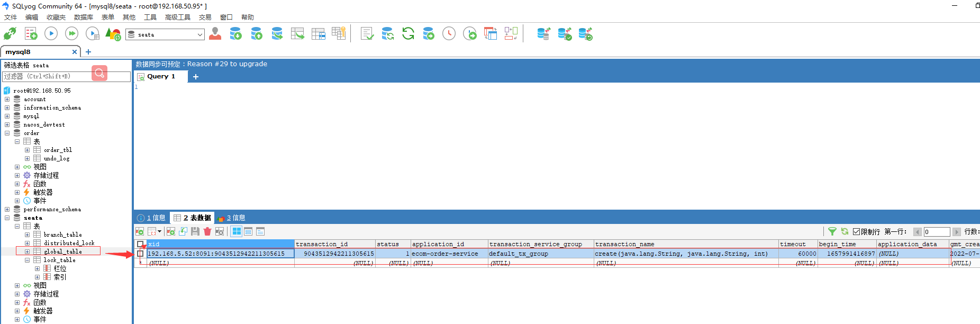Click the green filter funnel icon

click(832, 231)
